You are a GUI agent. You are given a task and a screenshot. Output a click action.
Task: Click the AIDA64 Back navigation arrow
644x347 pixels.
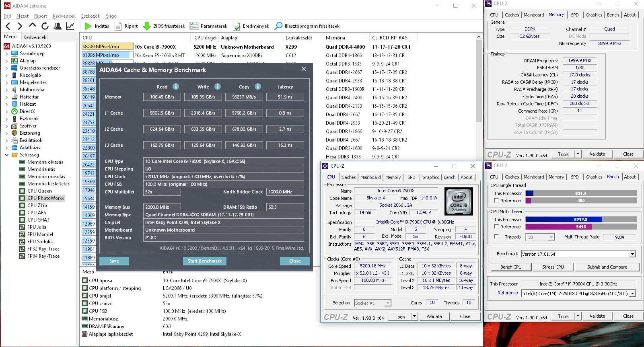tap(8, 26)
